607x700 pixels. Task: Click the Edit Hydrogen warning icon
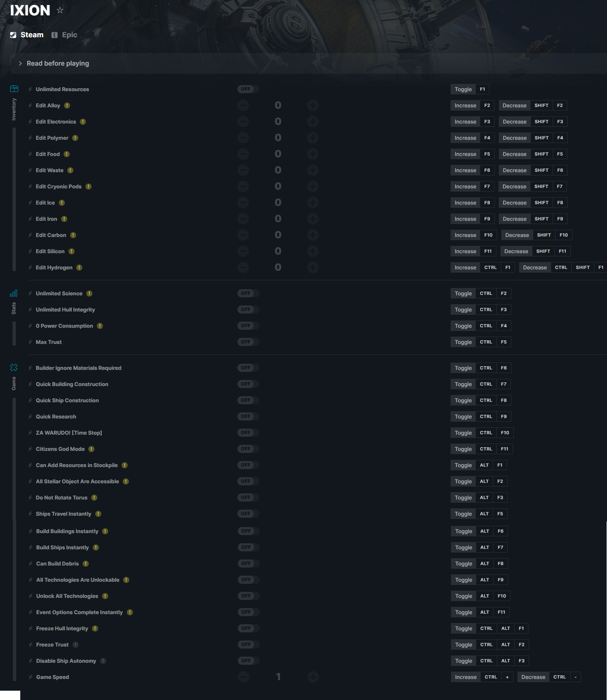(79, 267)
